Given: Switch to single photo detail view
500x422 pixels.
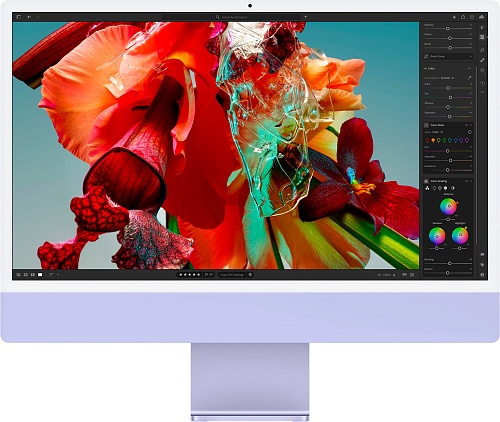Looking at the screenshot, I should point(40,275).
